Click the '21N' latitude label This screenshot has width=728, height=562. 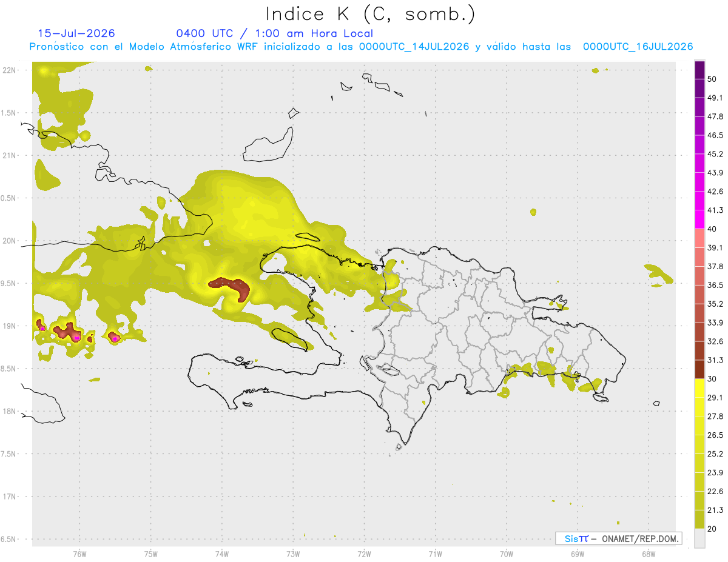coord(10,156)
